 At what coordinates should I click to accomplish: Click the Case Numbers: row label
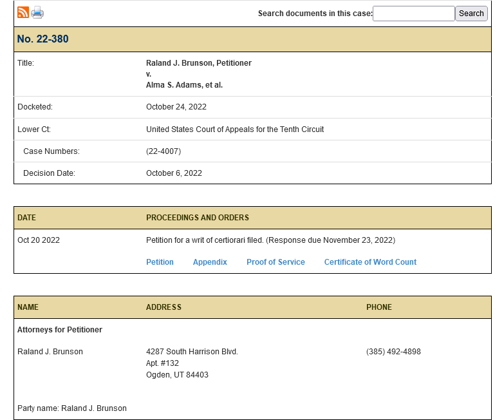click(51, 151)
